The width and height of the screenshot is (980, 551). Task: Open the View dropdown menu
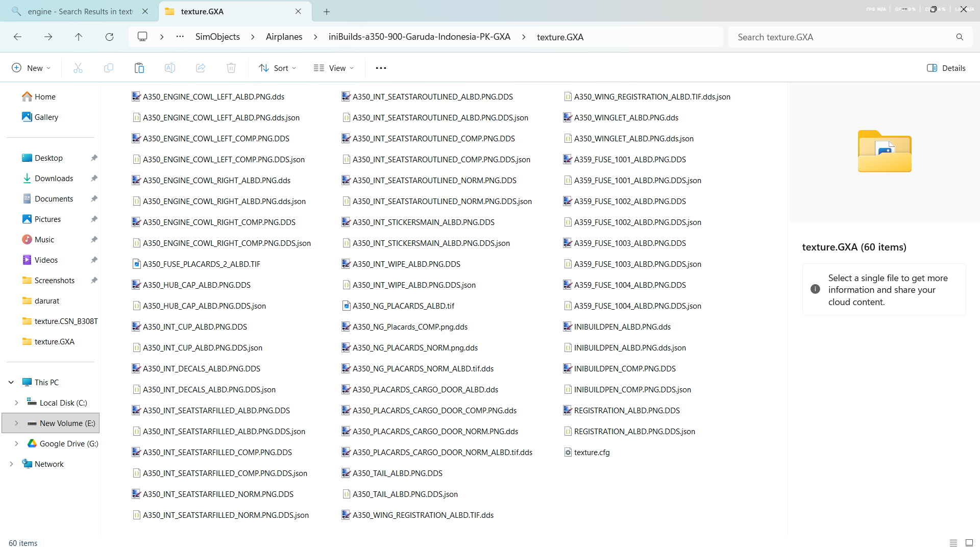[334, 68]
